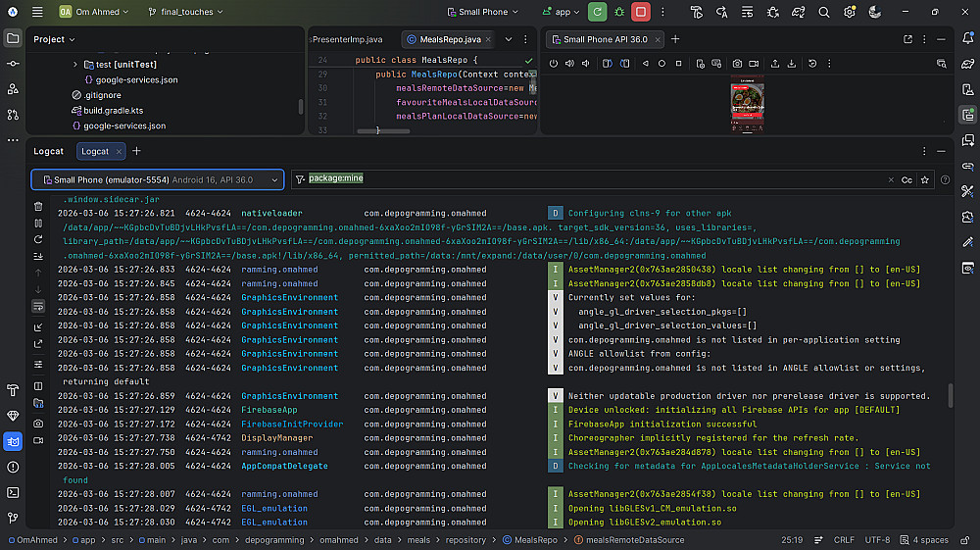This screenshot has width=980, height=550.
Task: Expand the test [unitTest] folder
Action: [75, 64]
